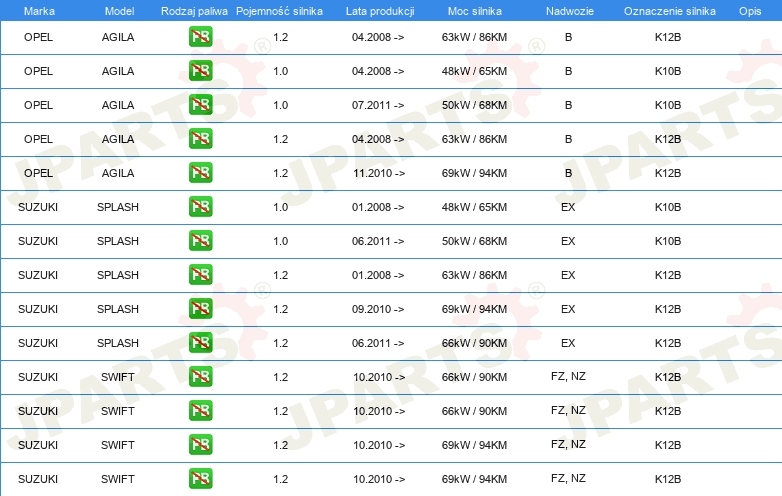This screenshot has width=782, height=496.
Task: Click "SPLASH" in the 66kW / 90KM row
Action: (x=118, y=343)
